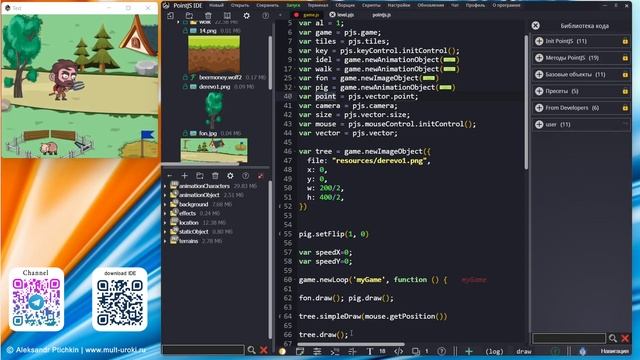Click the (log) button in bottom bar
Image resolution: width=640 pixels, height=360 pixels.
point(494,351)
